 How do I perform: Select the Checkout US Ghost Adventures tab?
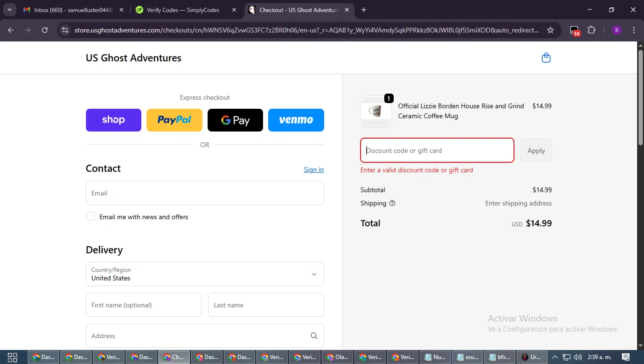(x=298, y=10)
